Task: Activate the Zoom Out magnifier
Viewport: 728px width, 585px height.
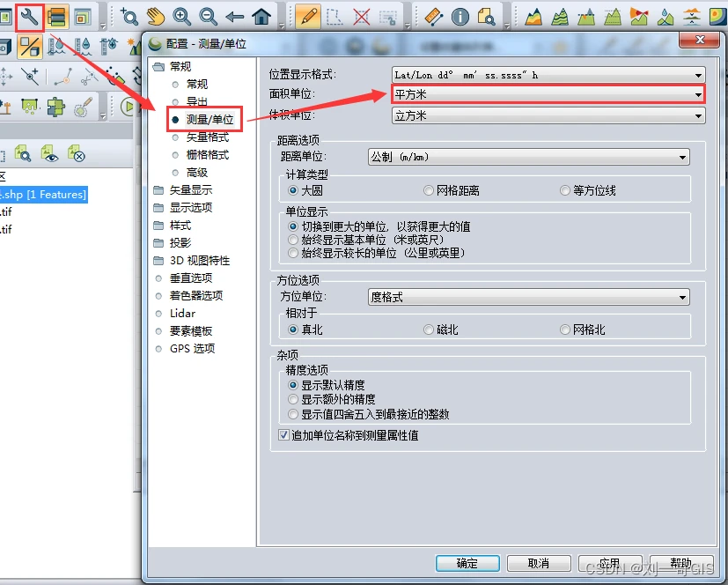Action: tap(208, 18)
